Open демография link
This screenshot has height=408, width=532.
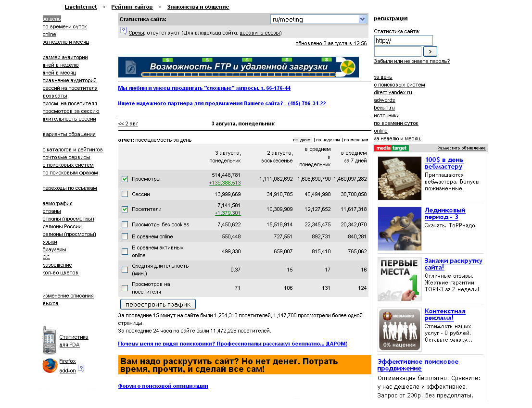57,203
